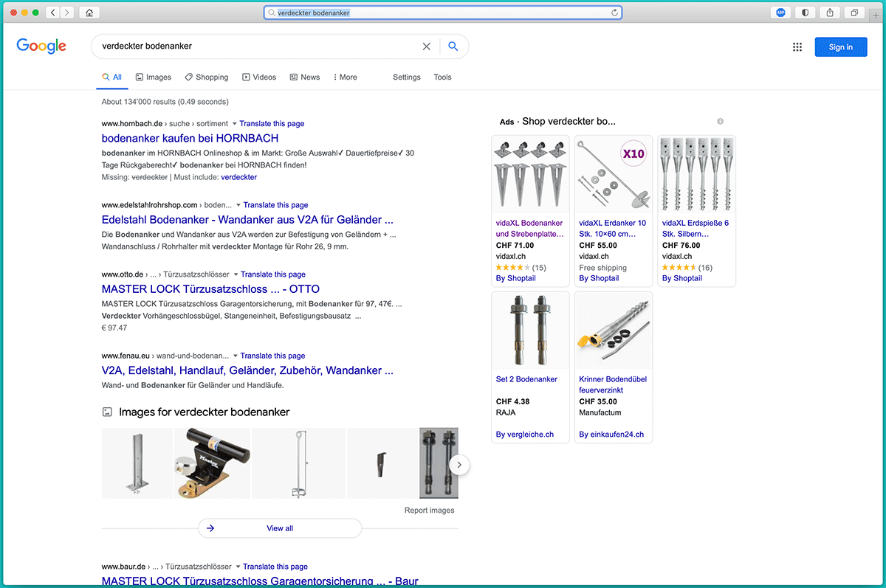Open the Set 2 Bodenanker ad title
Viewport: 886px width, 588px height.
click(x=526, y=379)
